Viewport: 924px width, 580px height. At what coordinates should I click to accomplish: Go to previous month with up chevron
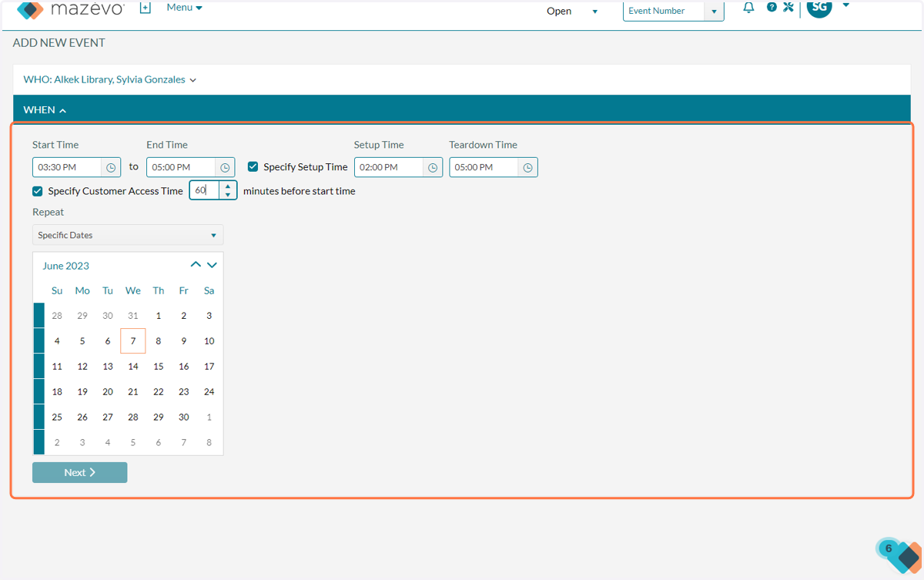point(196,265)
